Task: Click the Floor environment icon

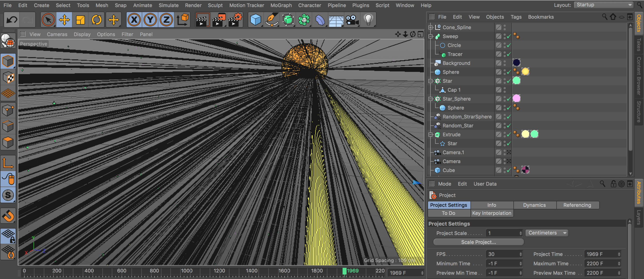Action: click(336, 21)
